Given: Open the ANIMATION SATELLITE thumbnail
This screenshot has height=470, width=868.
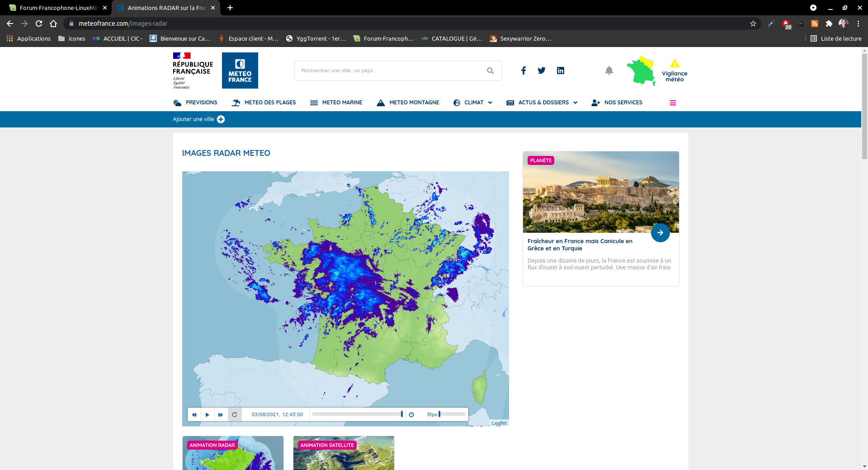Looking at the screenshot, I should click(x=344, y=453).
